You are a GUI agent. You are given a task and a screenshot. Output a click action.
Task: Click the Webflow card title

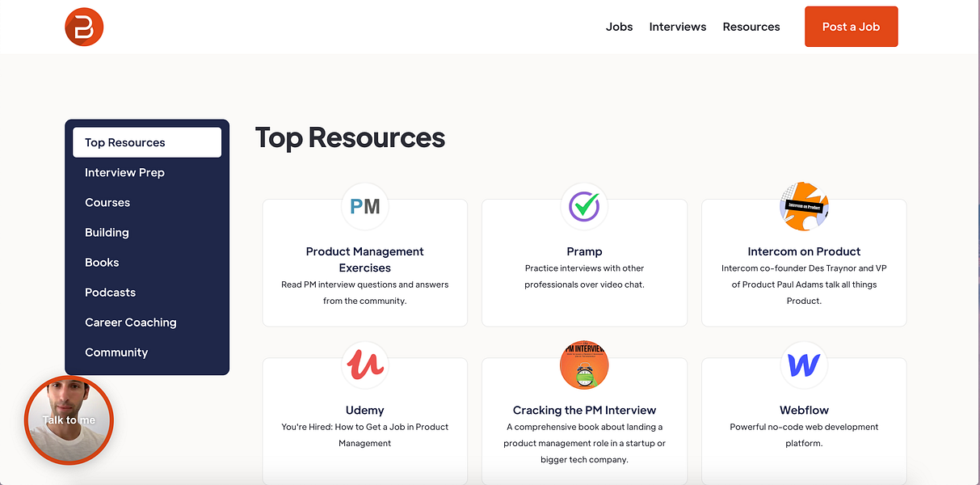[804, 410]
